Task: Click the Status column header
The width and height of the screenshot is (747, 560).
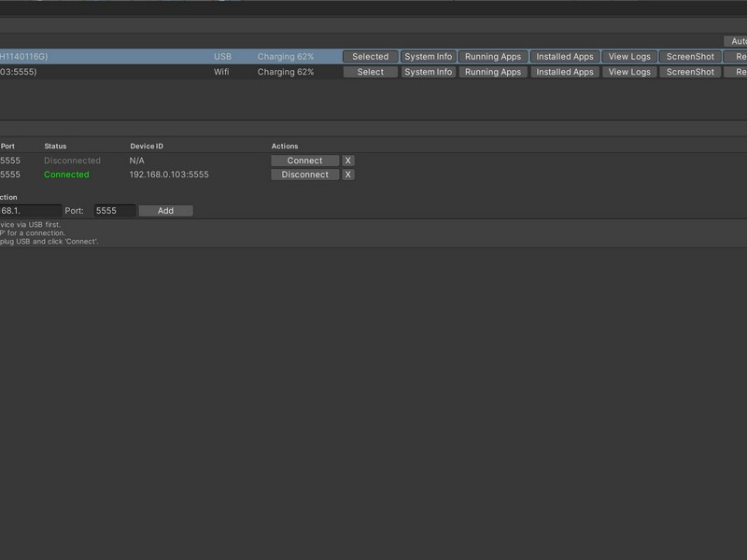Action: [55, 147]
